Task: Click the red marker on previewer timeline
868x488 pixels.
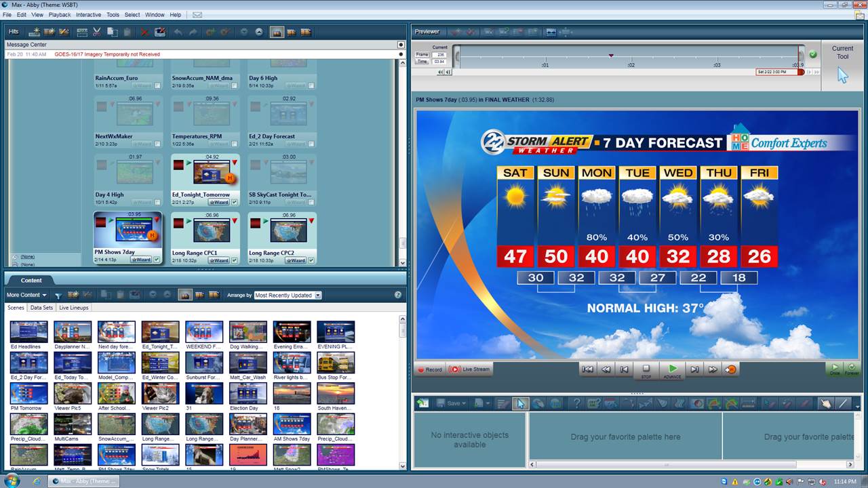Action: (x=611, y=56)
